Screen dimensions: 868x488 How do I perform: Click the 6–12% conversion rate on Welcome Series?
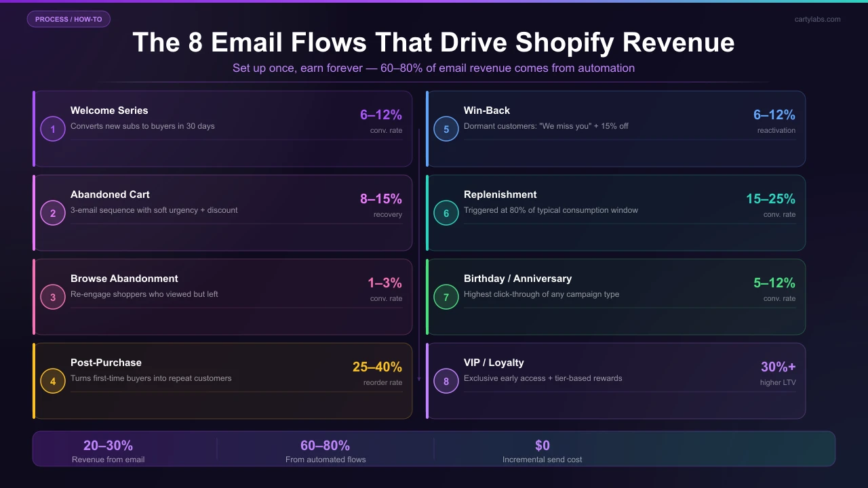click(x=381, y=115)
